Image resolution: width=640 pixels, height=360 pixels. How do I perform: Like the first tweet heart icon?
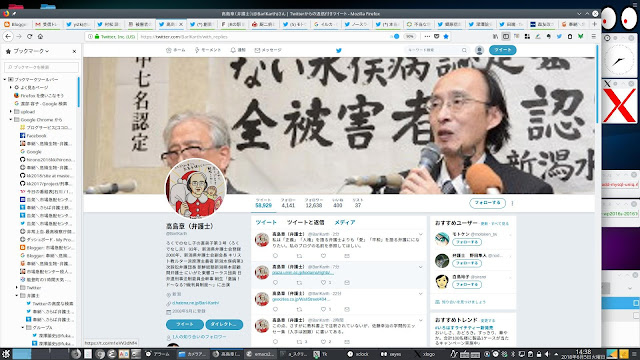pyautogui.click(x=323, y=256)
